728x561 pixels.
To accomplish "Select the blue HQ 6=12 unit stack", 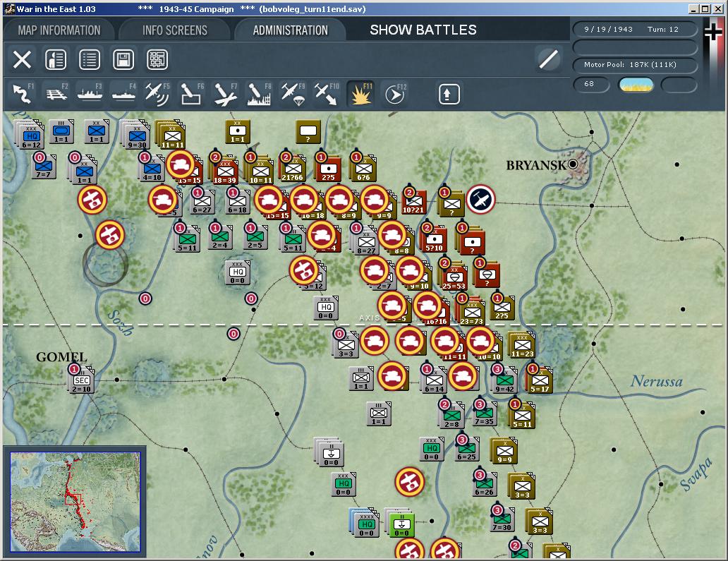I will (30, 137).
